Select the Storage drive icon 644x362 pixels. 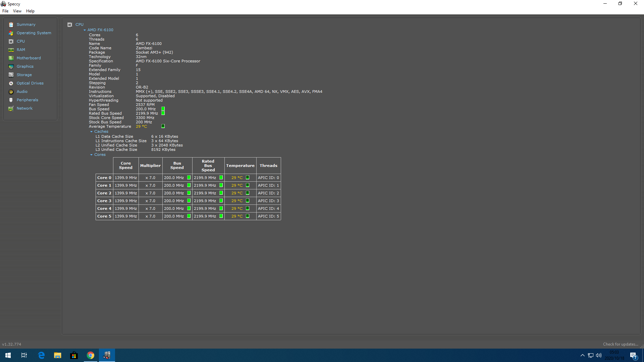(11, 75)
